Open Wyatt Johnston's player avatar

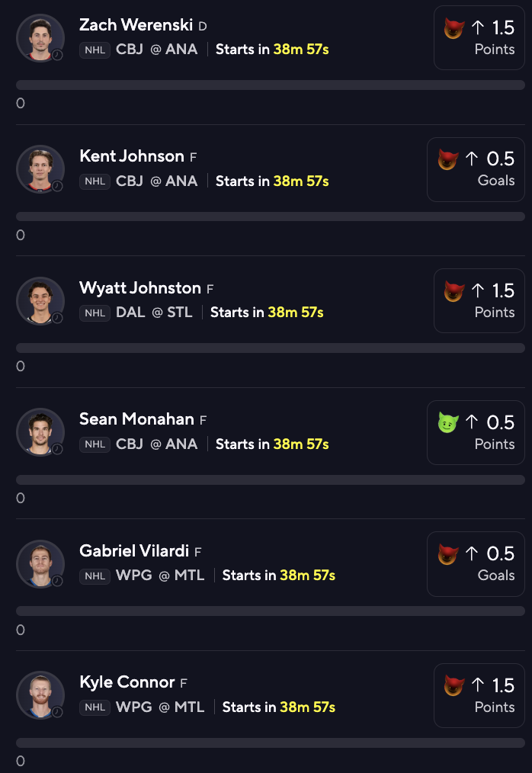tap(40, 300)
